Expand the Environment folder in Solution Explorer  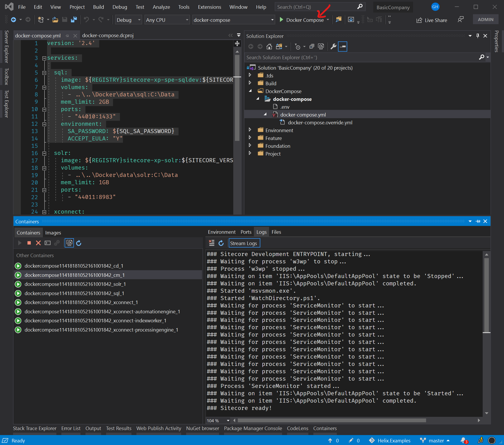coord(250,130)
